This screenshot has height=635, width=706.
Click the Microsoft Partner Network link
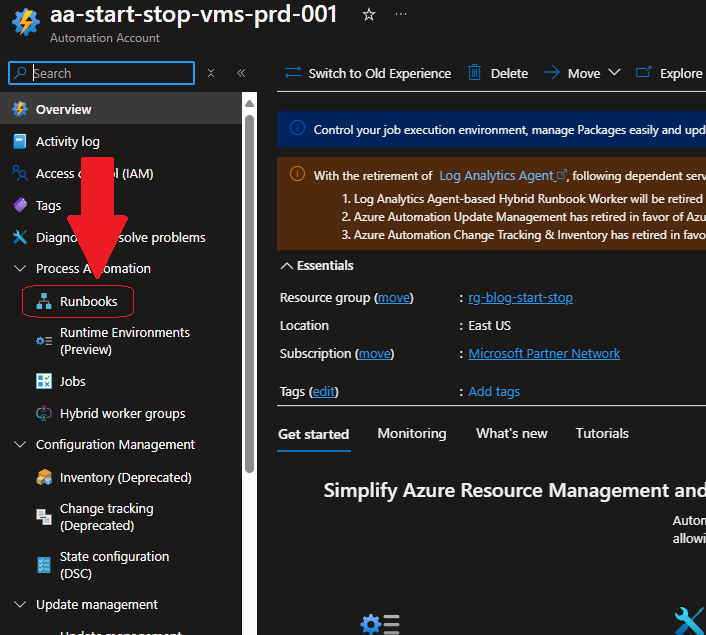coord(544,353)
